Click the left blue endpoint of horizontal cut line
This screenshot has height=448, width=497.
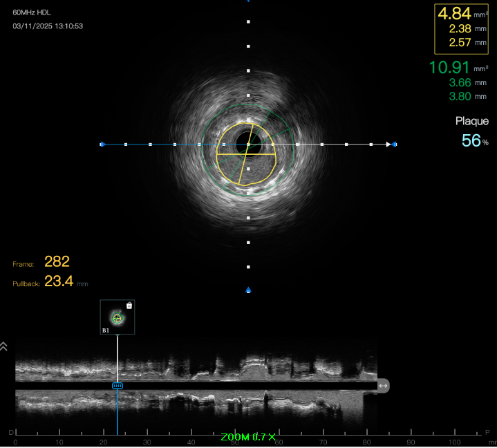102,144
